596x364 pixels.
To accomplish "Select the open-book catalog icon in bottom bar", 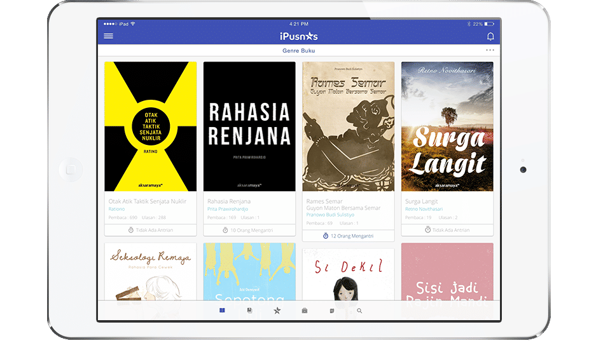I will [223, 311].
